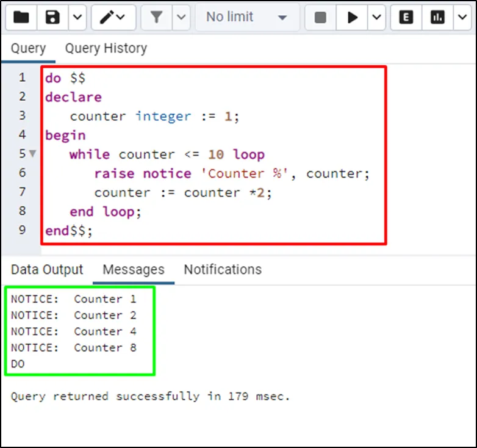Screen dimensions: 477x448
Task: Click the Explain Analyze chart icon
Action: [437, 18]
